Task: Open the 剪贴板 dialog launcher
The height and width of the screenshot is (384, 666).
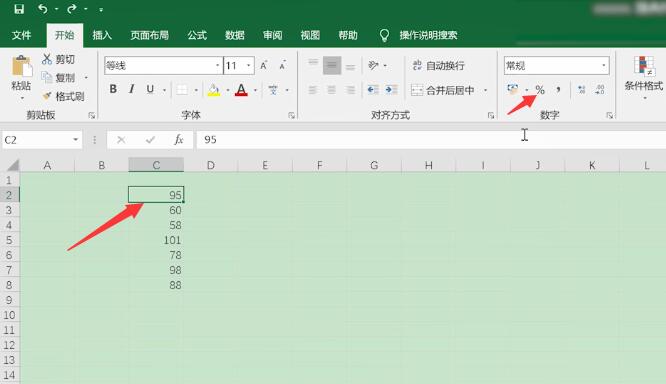Action: click(x=91, y=116)
